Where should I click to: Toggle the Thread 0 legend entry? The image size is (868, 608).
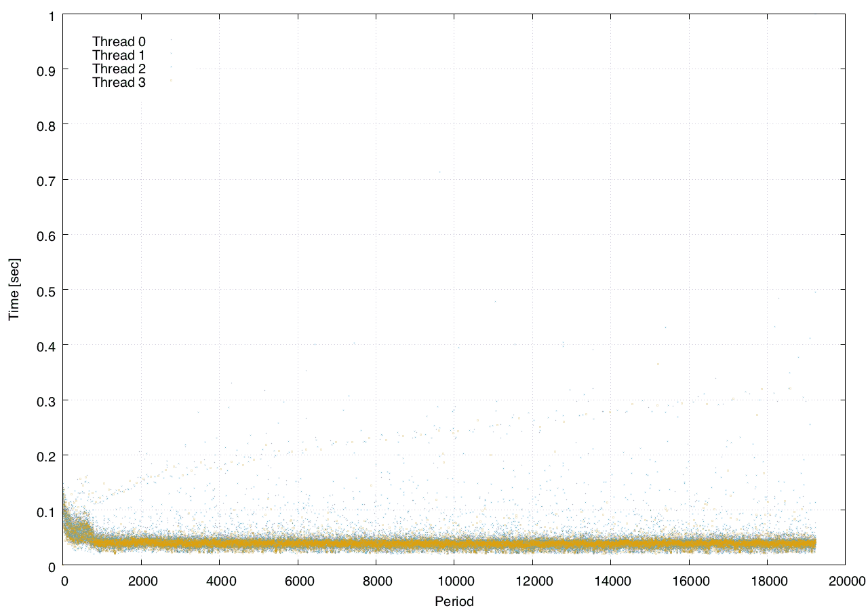(x=119, y=42)
